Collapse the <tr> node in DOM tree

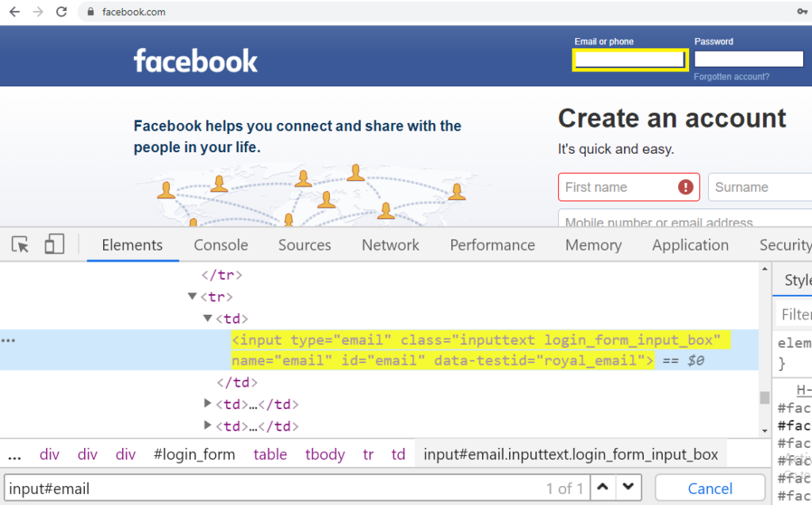(x=192, y=296)
